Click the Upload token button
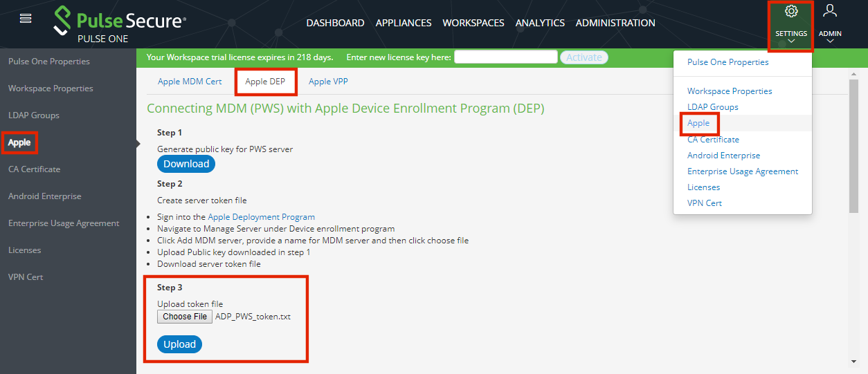Screen dimensions: 868x374 pos(179,344)
